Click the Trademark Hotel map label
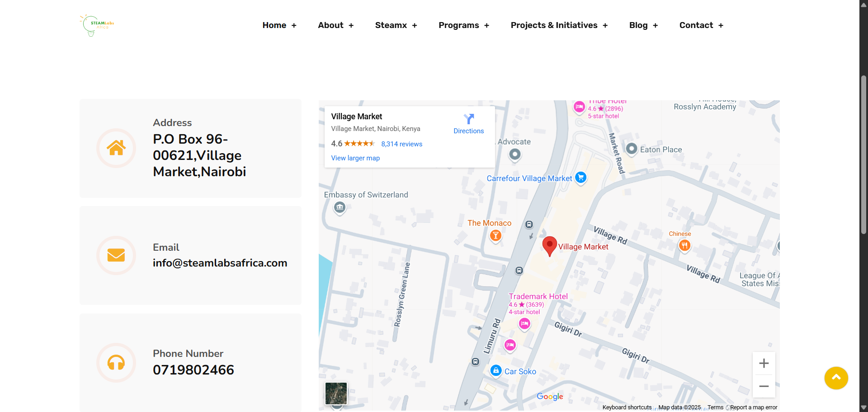 (538, 296)
